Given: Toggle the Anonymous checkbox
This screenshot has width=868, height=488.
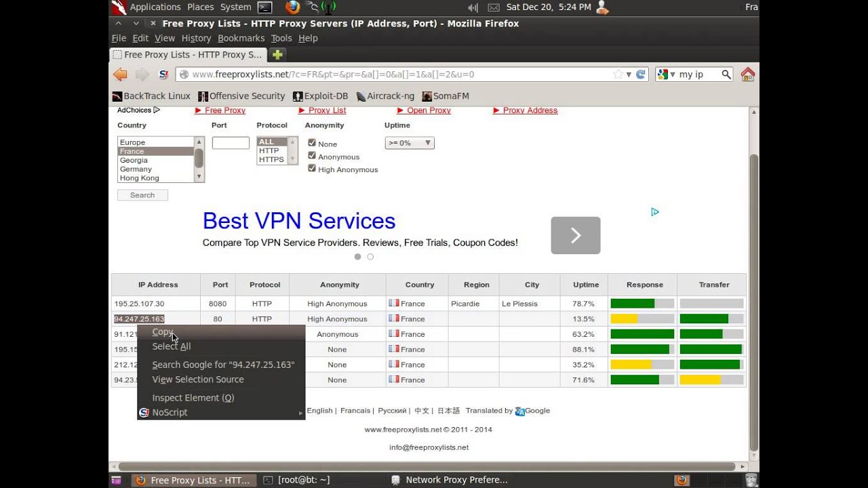Looking at the screenshot, I should 312,156.
